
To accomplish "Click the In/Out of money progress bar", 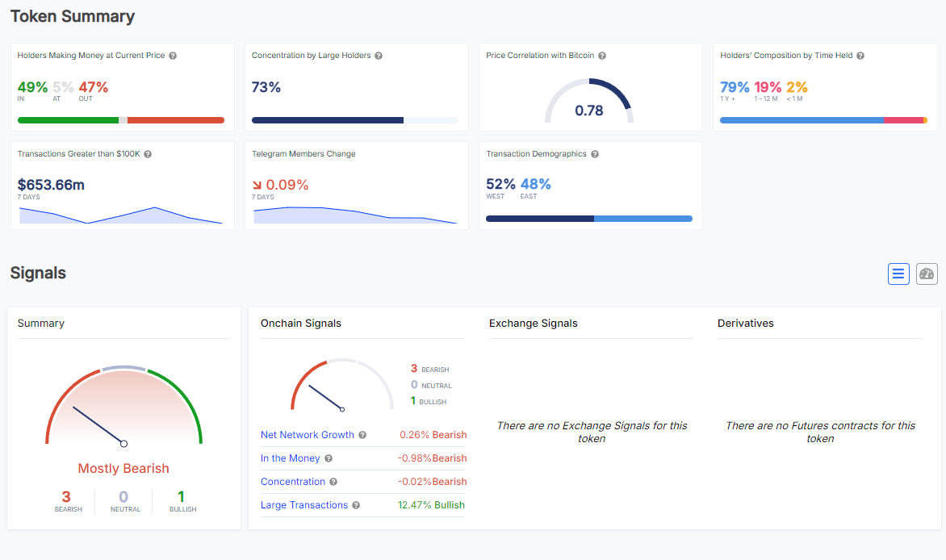I will coord(121,120).
